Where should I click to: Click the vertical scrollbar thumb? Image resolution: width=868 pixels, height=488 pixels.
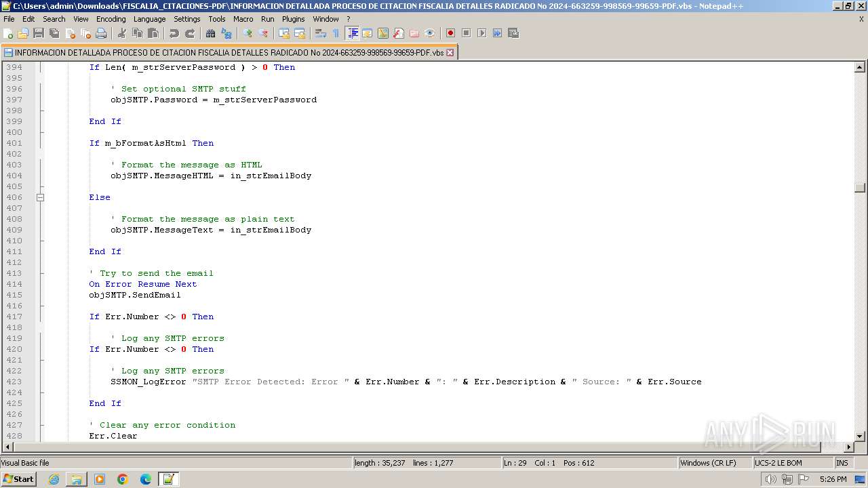coord(860,188)
